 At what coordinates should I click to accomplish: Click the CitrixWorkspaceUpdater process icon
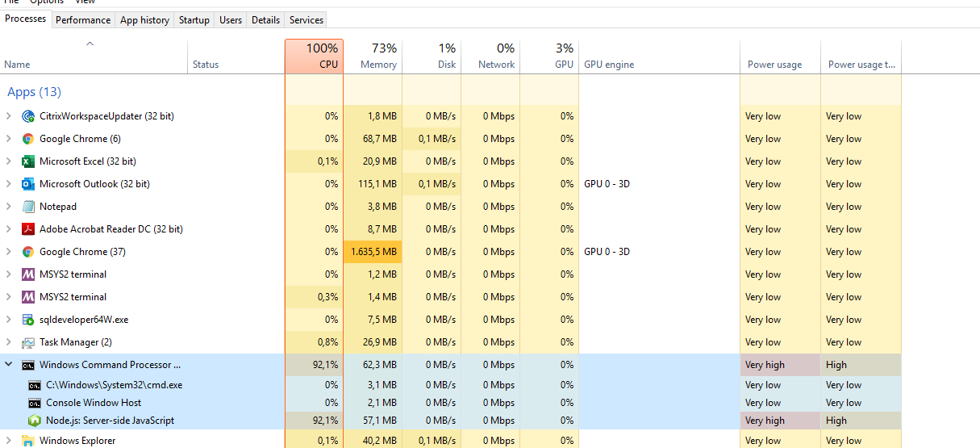pyautogui.click(x=28, y=116)
